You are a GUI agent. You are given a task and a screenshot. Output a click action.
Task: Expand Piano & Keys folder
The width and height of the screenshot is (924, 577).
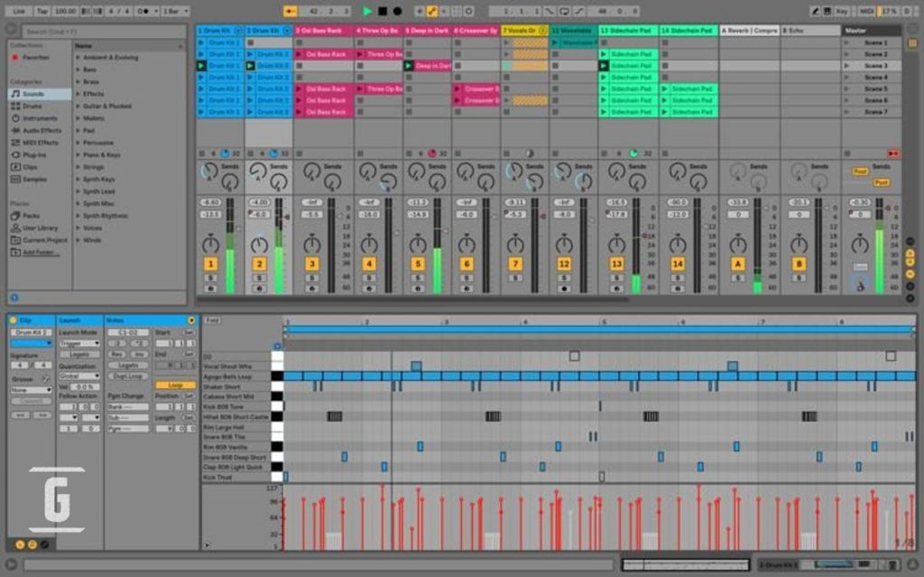coord(78,154)
